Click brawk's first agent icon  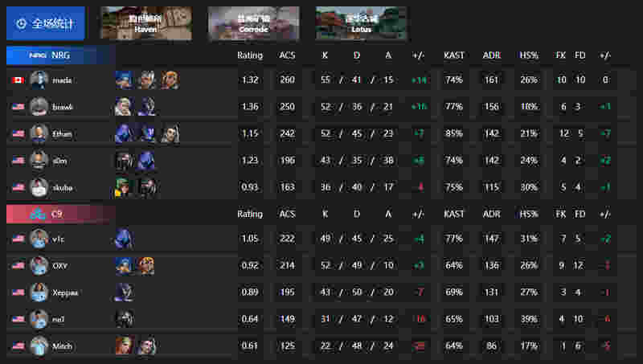124,107
